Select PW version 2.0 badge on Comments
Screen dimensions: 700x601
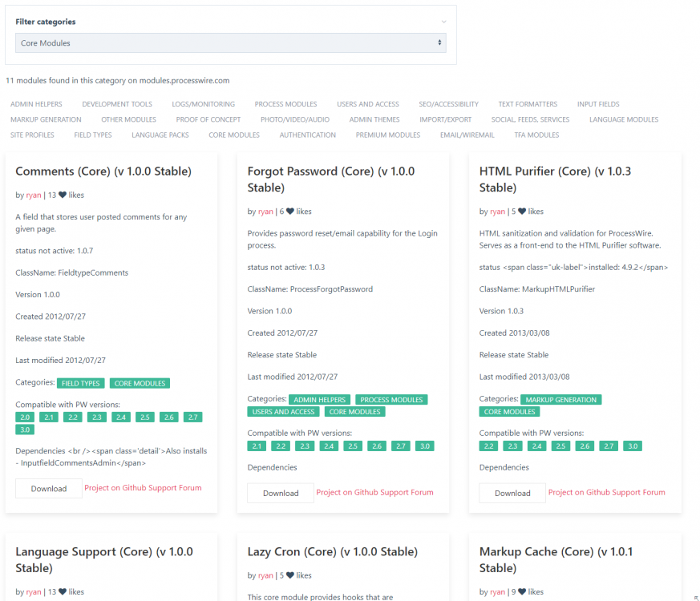(25, 417)
